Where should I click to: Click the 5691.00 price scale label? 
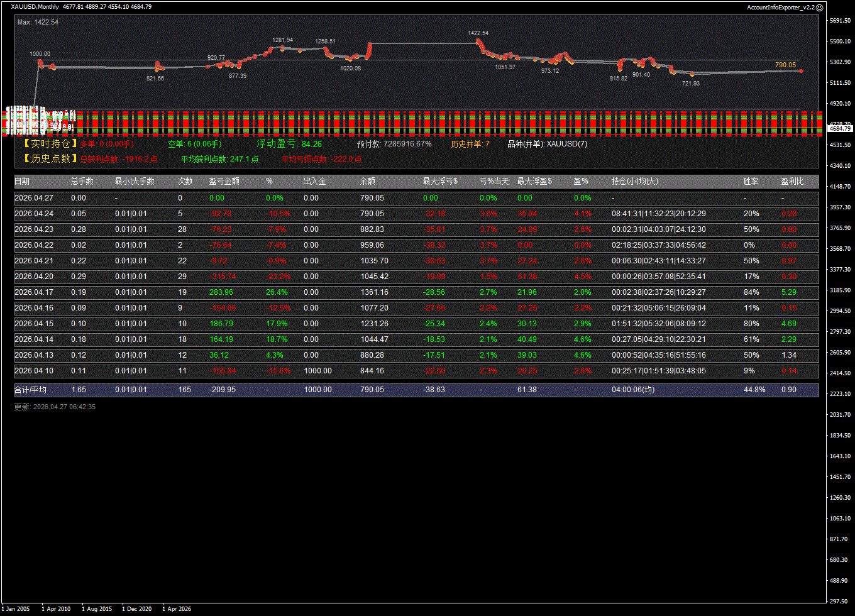(x=839, y=21)
